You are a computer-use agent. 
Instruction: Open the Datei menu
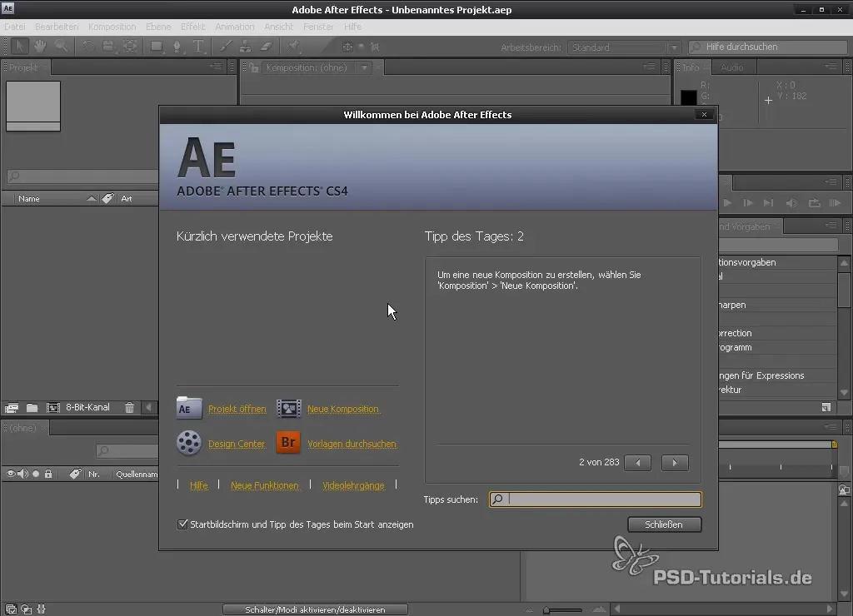15,27
